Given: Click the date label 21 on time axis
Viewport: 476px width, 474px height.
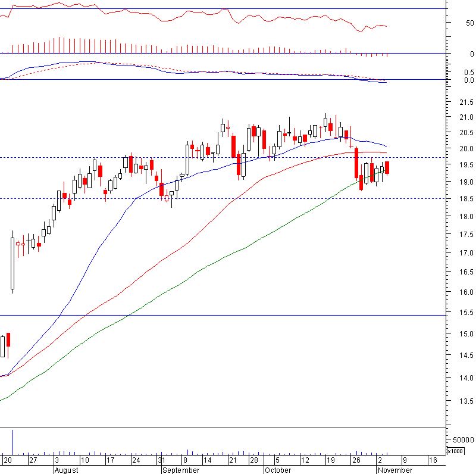Looking at the screenshot, I should tap(233, 460).
